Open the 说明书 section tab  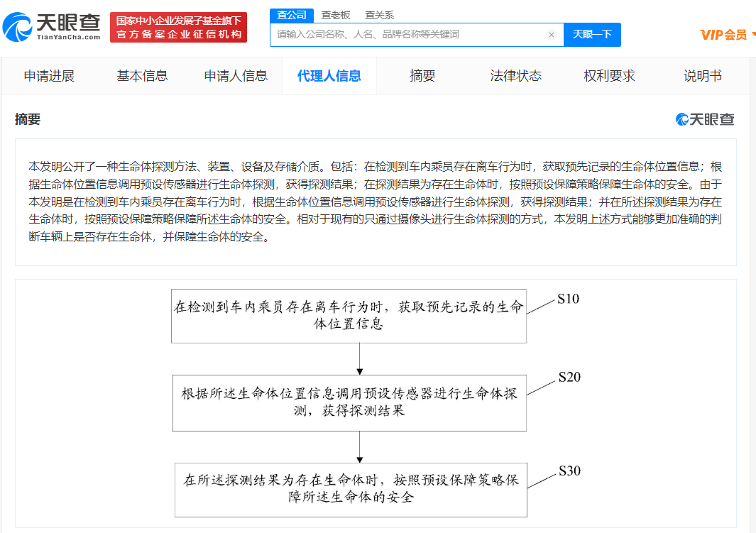point(703,76)
